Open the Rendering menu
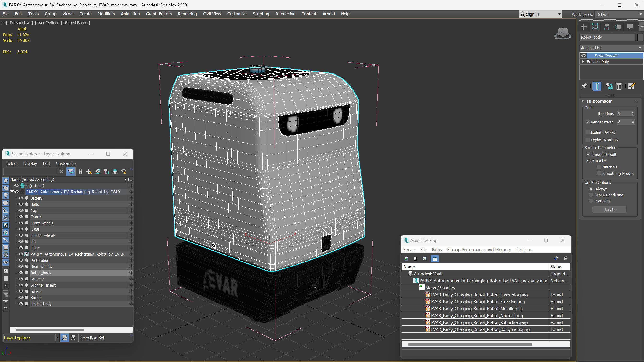Viewport: 644px width, 362px height. tap(187, 14)
